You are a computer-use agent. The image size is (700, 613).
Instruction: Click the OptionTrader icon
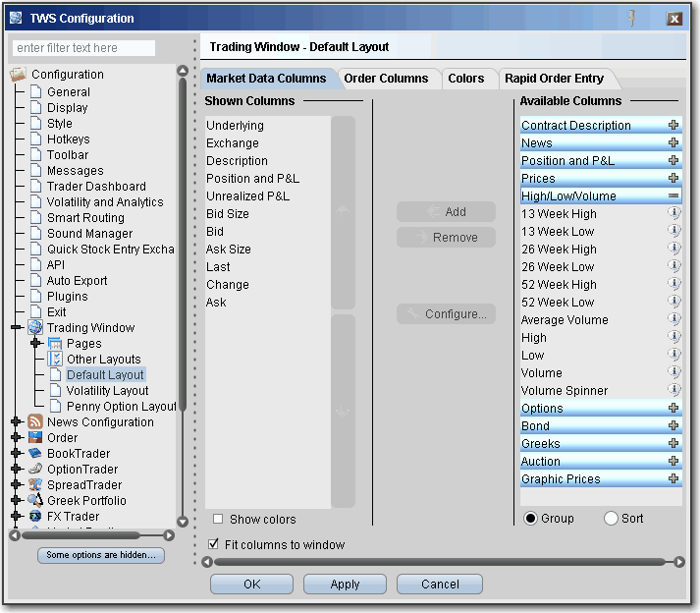35,469
